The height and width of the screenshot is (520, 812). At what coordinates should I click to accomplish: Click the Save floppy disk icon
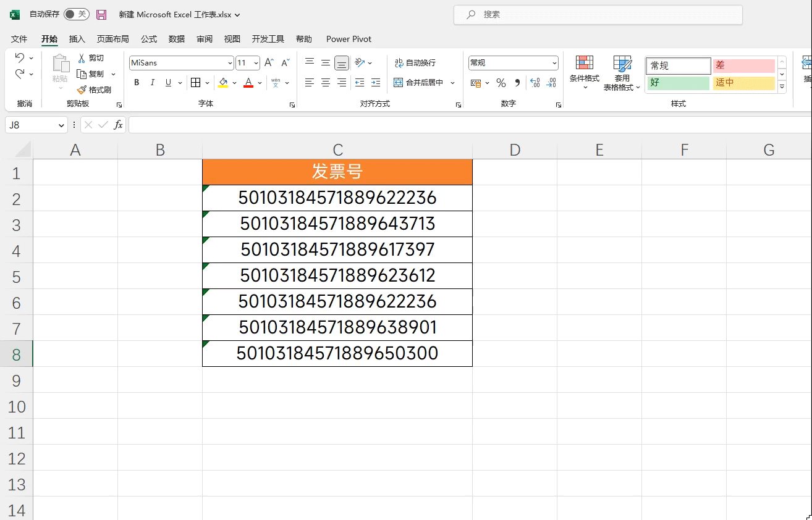pyautogui.click(x=101, y=14)
